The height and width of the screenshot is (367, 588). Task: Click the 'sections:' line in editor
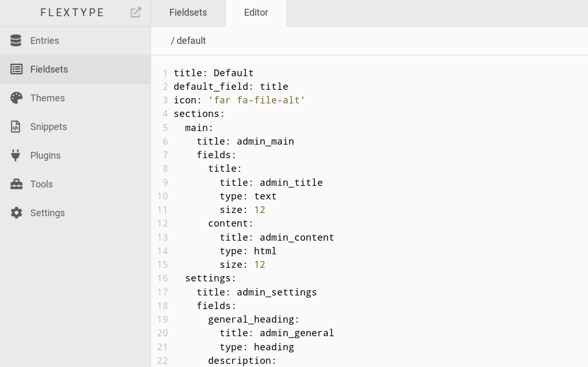tap(199, 114)
